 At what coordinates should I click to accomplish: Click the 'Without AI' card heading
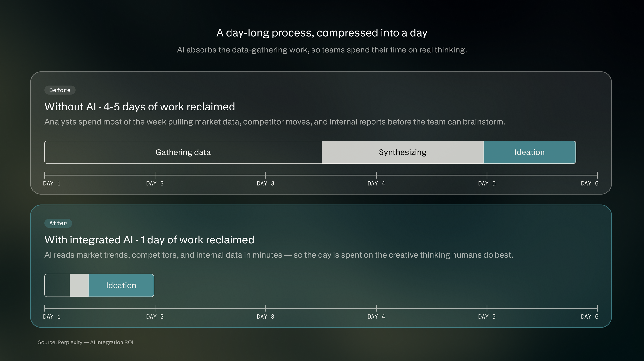[x=140, y=107]
